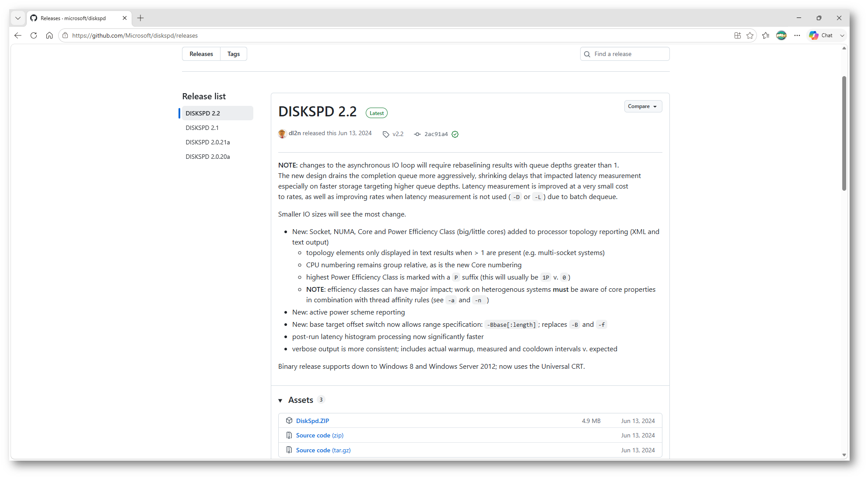
Task: Open the Compare dropdown
Action: (x=643, y=106)
